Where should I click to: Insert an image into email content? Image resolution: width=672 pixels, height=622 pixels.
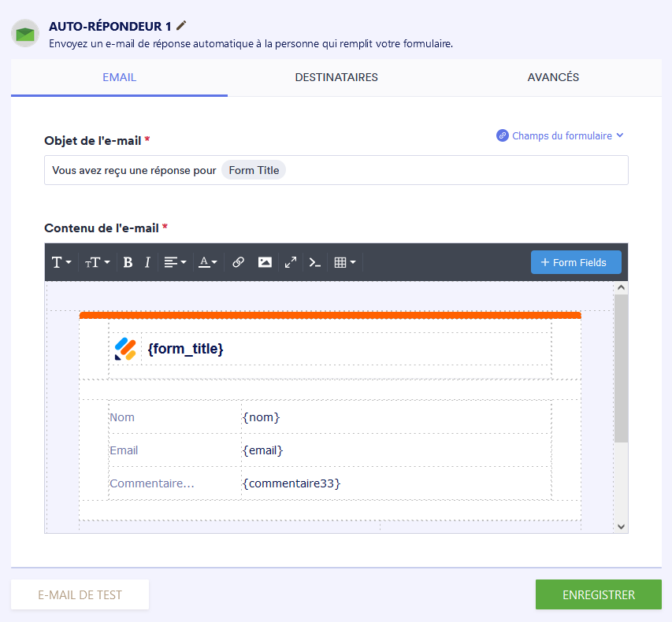tap(265, 262)
